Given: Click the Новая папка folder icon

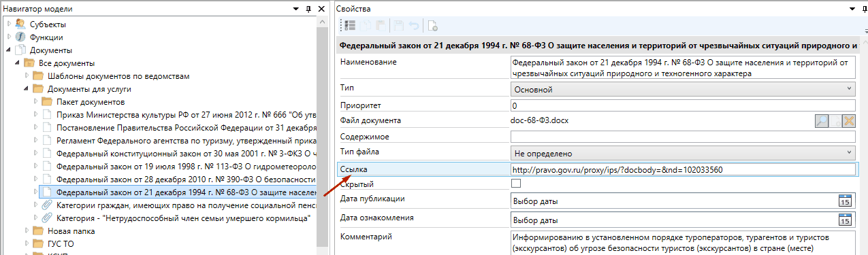Looking at the screenshot, I should tap(37, 231).
